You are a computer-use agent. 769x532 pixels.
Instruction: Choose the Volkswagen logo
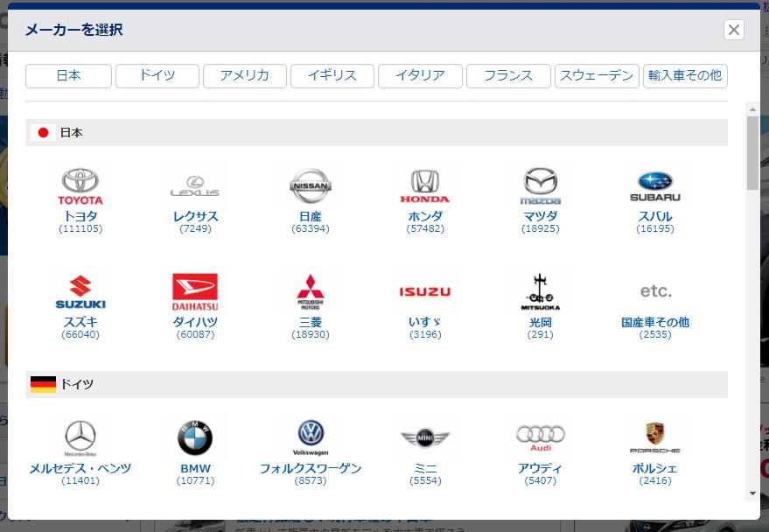click(x=311, y=437)
